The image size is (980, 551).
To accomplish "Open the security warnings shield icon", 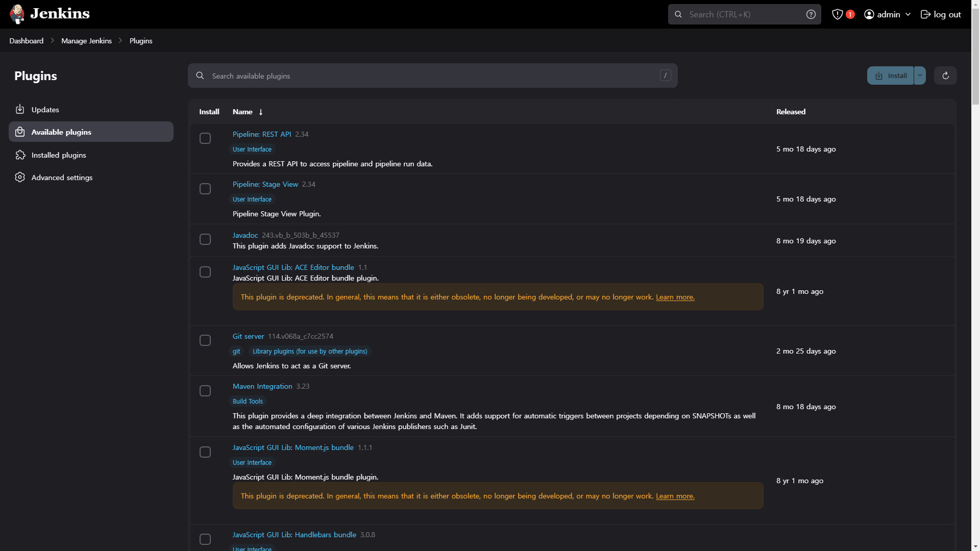I will [x=837, y=14].
